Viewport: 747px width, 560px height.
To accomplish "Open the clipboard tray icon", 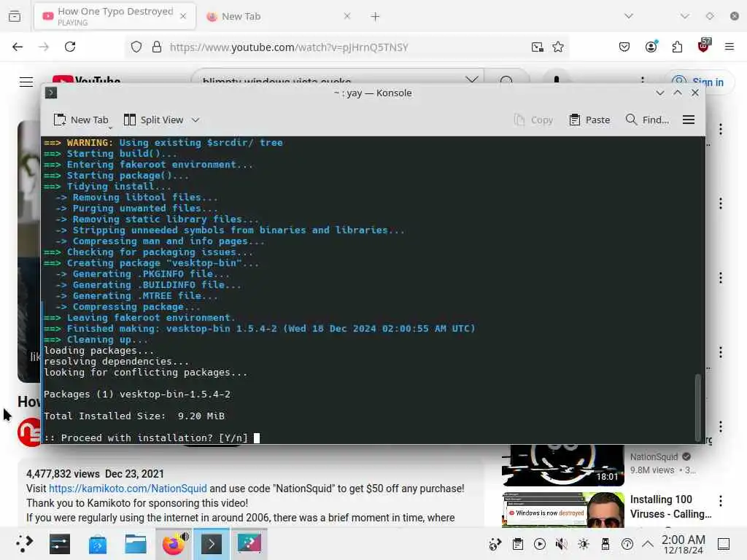I will point(518,544).
